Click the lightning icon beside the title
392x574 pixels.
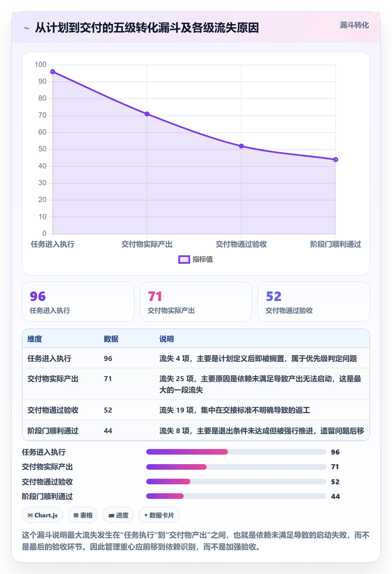click(27, 28)
